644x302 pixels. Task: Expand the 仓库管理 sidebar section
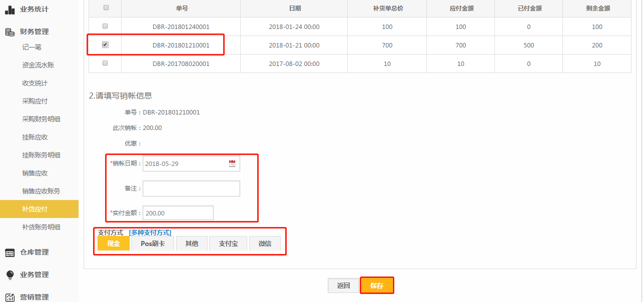34,252
